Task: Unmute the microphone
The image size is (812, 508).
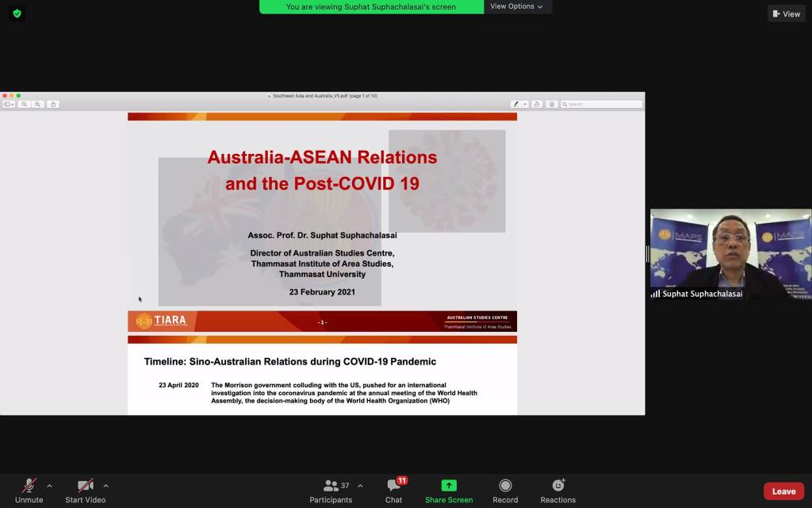Action: click(x=29, y=491)
